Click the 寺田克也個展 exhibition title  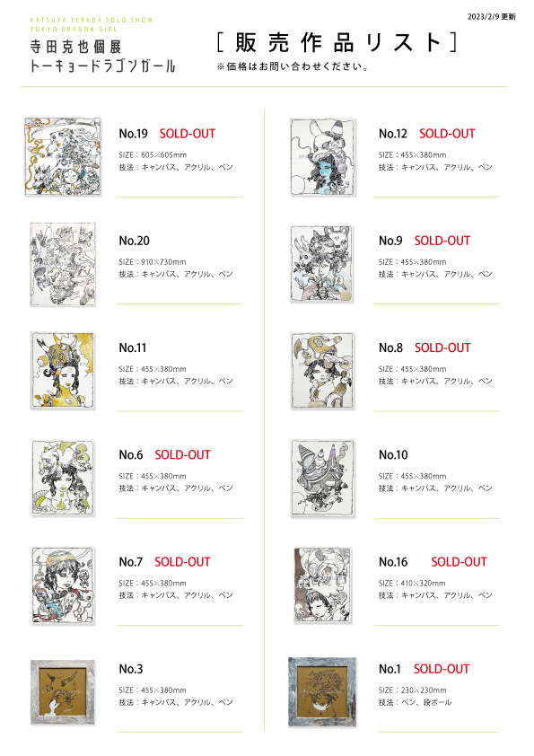click(x=75, y=47)
